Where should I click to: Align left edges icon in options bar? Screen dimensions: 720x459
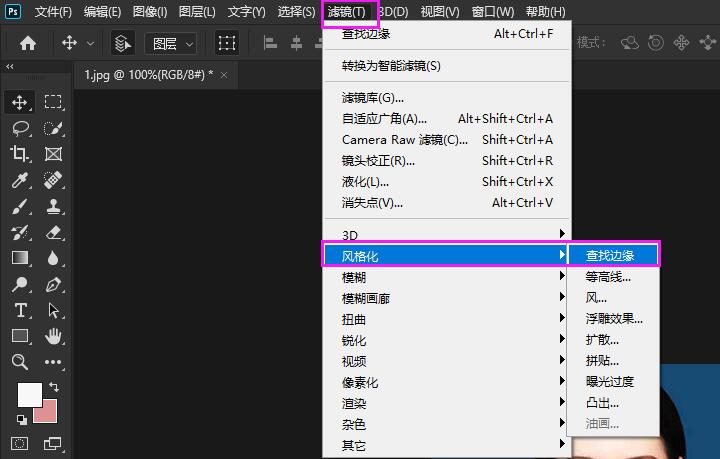pos(270,44)
